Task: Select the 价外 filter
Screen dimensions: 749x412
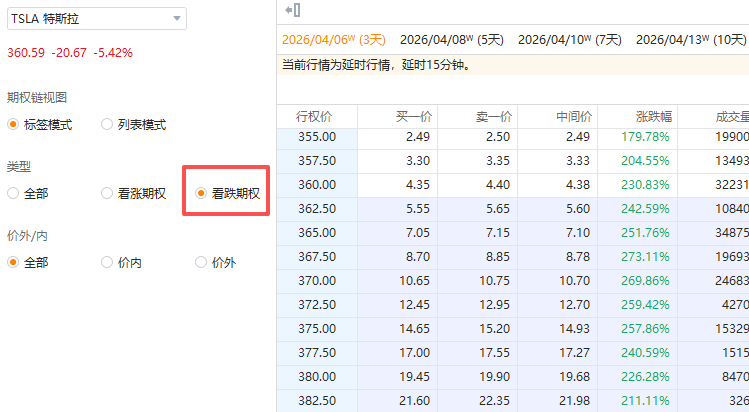Action: 215,263
